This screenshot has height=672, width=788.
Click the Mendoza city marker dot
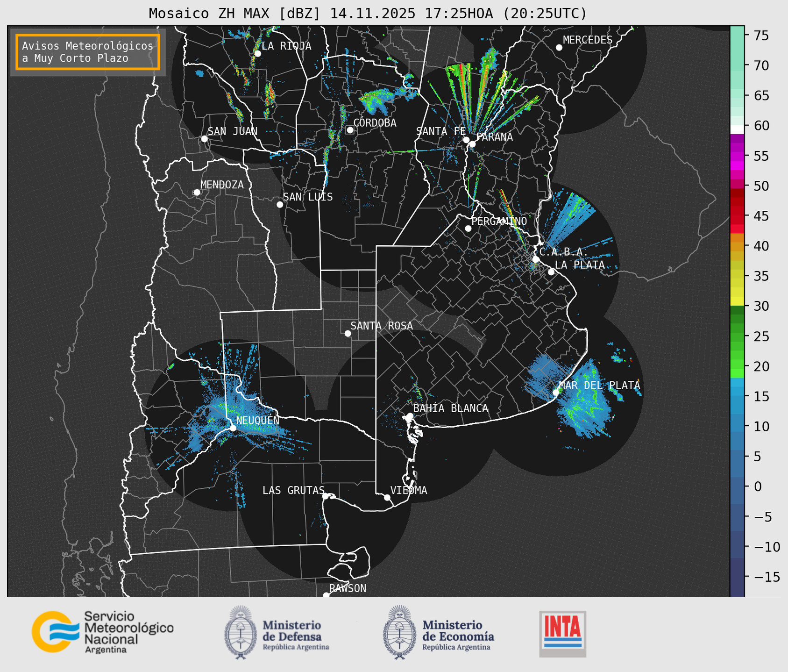[x=197, y=193]
